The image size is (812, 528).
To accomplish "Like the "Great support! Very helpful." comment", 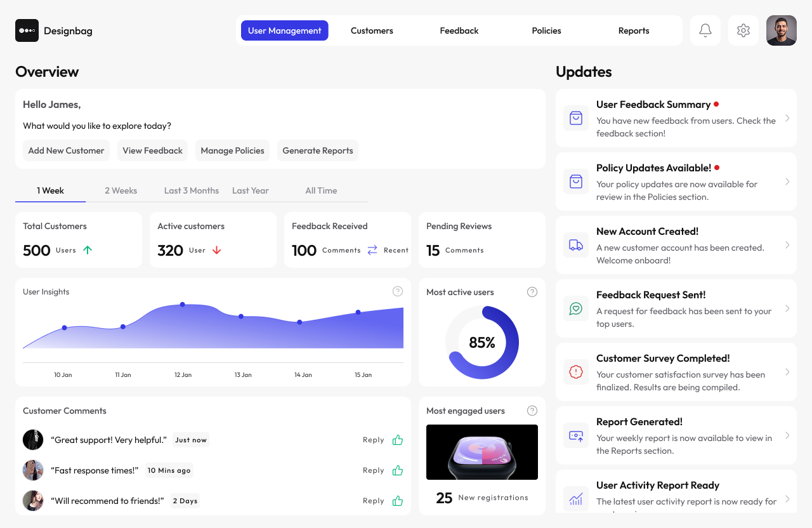I will (x=398, y=440).
